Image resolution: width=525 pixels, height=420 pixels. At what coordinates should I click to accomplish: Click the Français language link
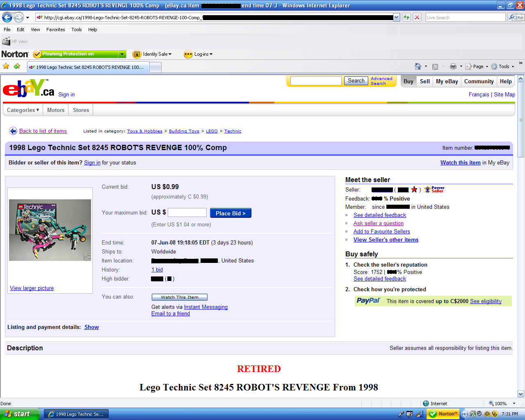pos(479,94)
